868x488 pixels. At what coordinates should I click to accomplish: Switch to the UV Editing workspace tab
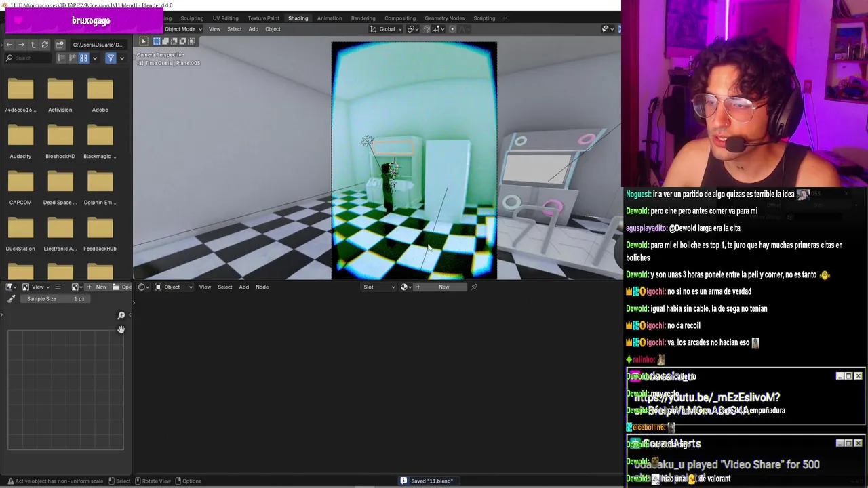225,18
